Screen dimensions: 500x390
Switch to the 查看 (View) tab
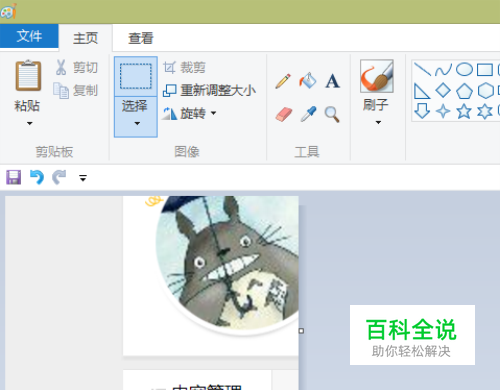click(x=141, y=38)
